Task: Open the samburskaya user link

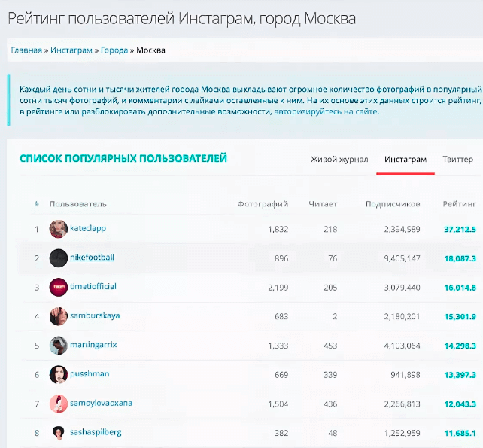Action: pyautogui.click(x=95, y=315)
